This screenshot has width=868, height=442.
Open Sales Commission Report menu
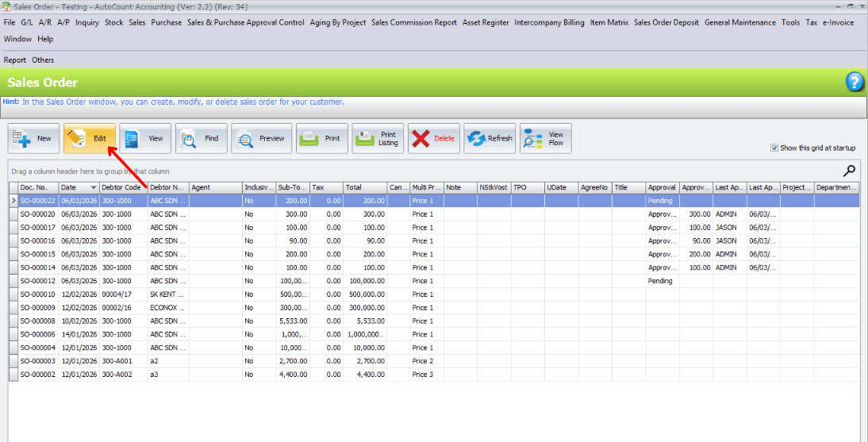(414, 23)
